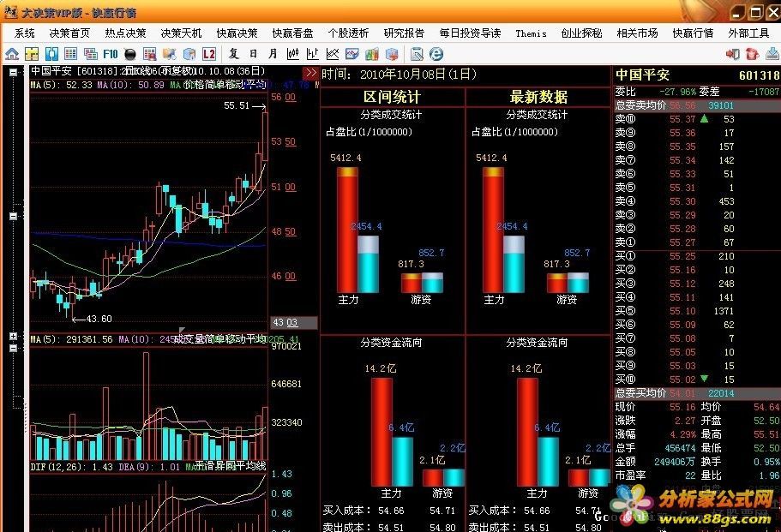Click the 最新数据 heading
This screenshot has width=781, height=532.
[x=538, y=97]
